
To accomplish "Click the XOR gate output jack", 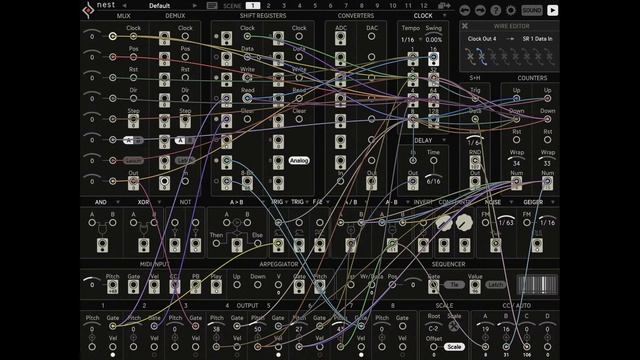I will [144, 245].
